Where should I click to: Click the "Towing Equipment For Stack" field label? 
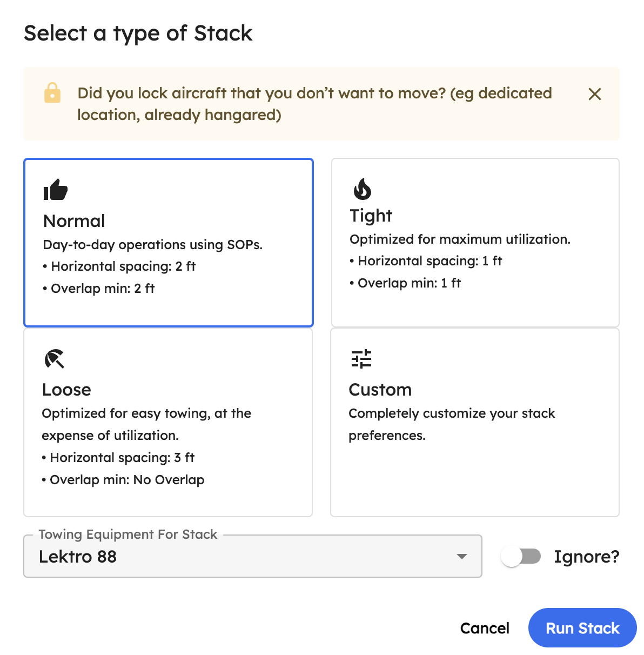(128, 534)
